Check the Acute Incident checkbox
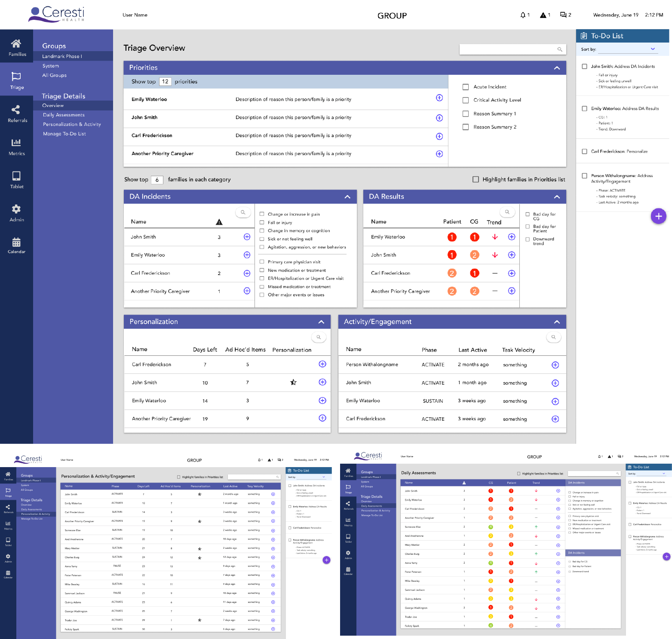 [x=466, y=87]
